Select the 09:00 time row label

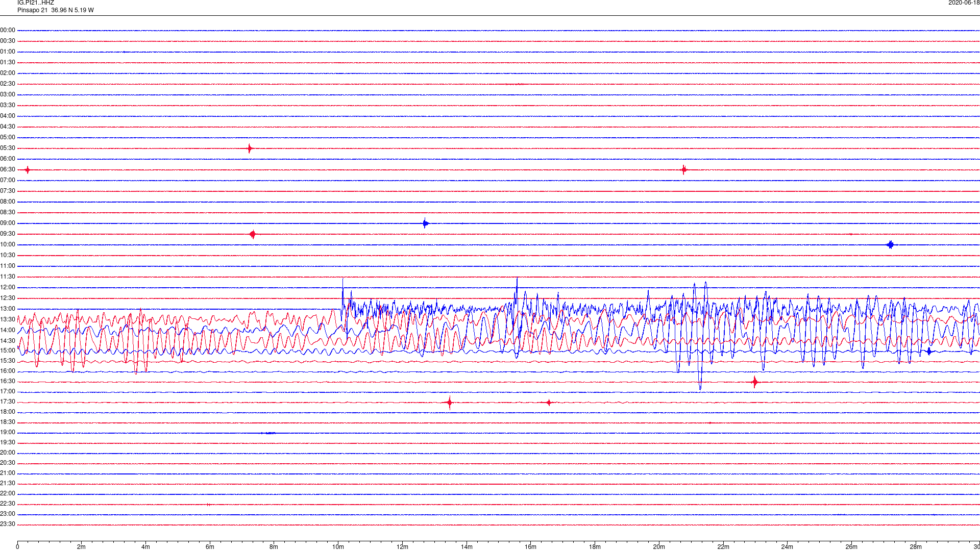pyautogui.click(x=8, y=223)
